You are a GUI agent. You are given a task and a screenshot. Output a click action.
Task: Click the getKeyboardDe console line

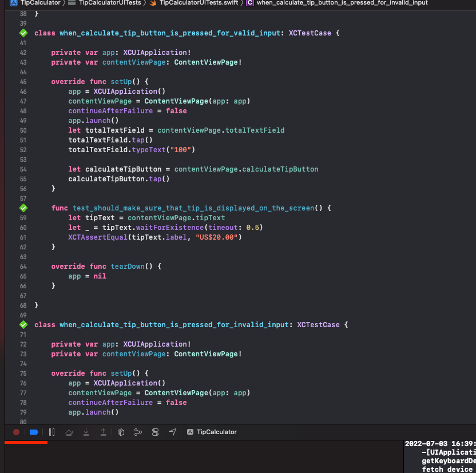click(449, 461)
